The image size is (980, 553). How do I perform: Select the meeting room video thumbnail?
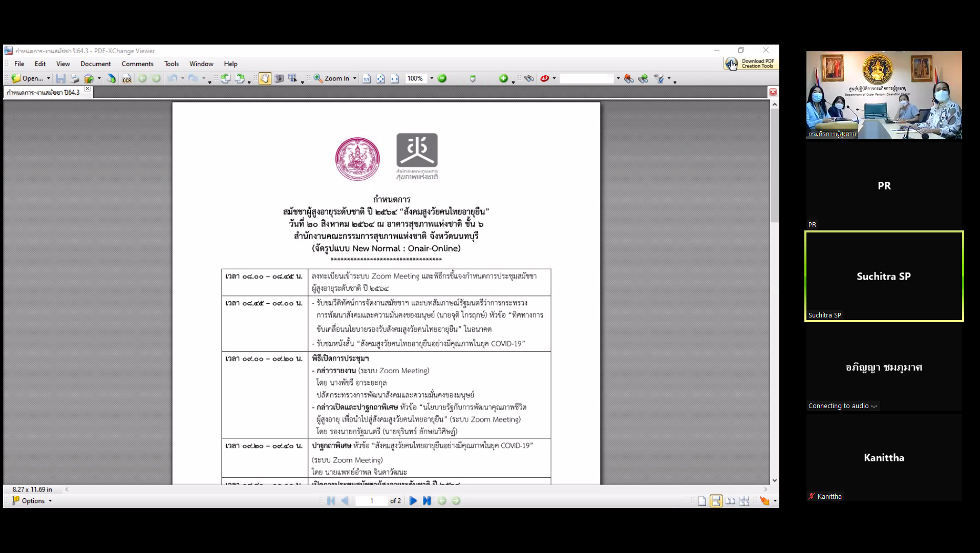tap(884, 95)
